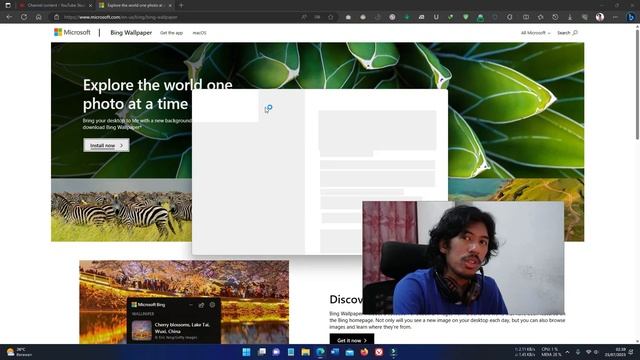Click the zebra herd photo
640x360 pixels.
121,210
